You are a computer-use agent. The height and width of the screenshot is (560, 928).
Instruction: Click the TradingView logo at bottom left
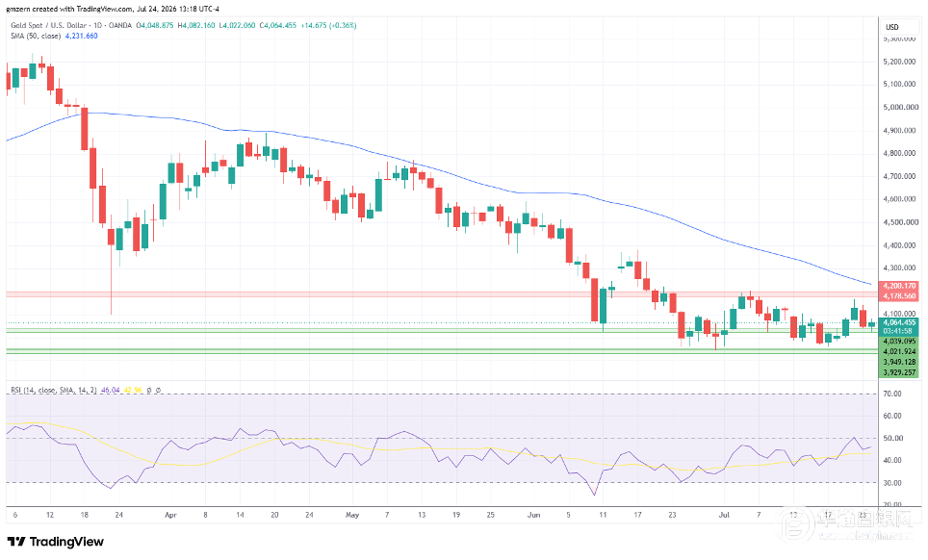coord(55,542)
